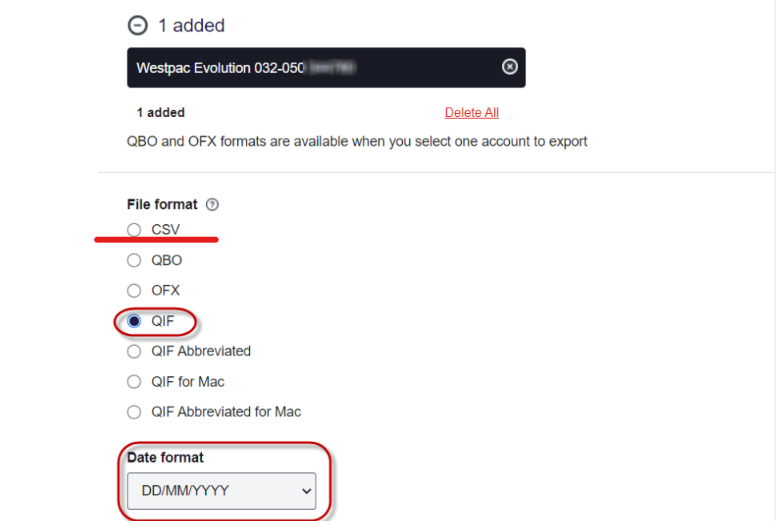The height and width of the screenshot is (531, 784).
Task: Open the Date format DD/MM/YYYY dropdown
Action: (x=220, y=491)
